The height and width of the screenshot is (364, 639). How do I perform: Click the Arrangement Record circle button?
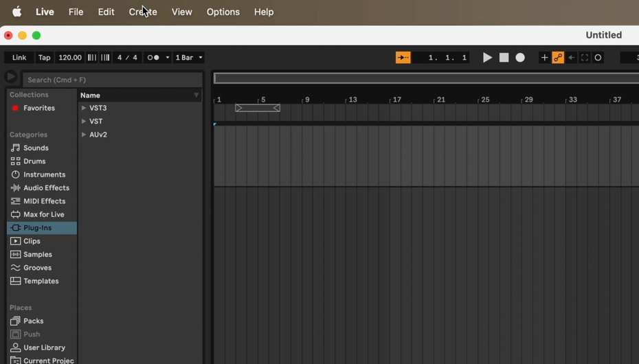point(520,58)
